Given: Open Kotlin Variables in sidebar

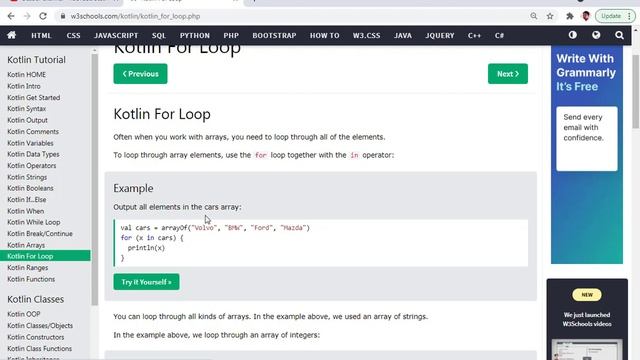Looking at the screenshot, I should (30, 143).
